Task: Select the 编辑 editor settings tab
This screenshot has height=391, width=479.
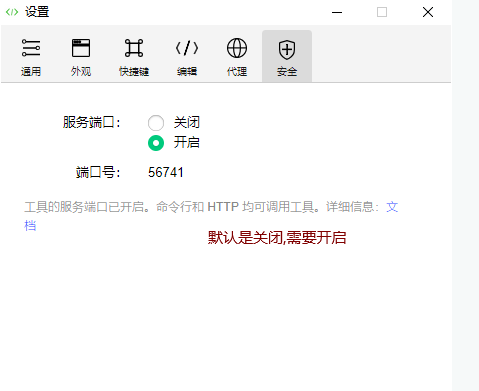Action: click(187, 57)
